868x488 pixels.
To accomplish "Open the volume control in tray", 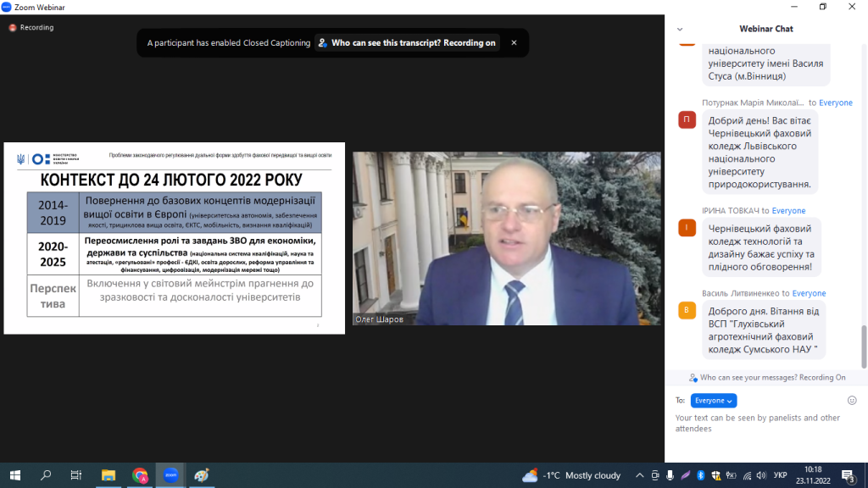I will 761,475.
